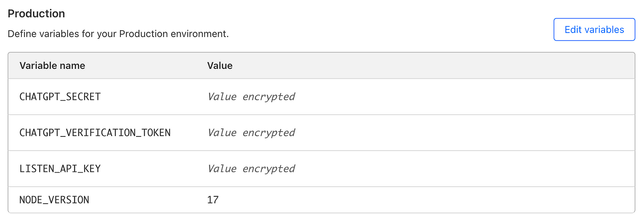
Task: Click the gap between the NODE_VERSION name and its value
Action: [148, 200]
